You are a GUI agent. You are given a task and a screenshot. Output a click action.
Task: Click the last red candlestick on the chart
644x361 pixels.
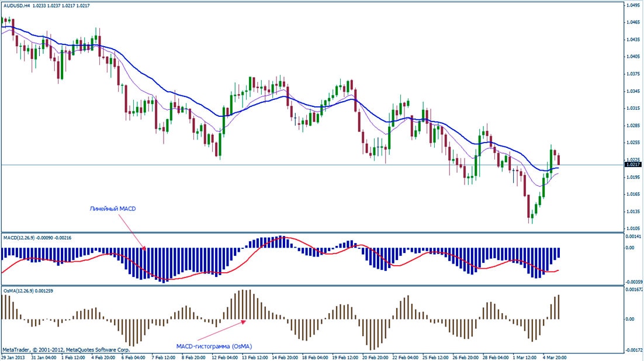(x=559, y=159)
